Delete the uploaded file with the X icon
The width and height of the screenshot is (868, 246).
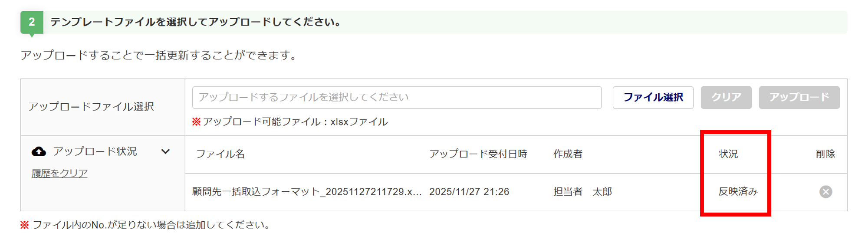pos(825,192)
